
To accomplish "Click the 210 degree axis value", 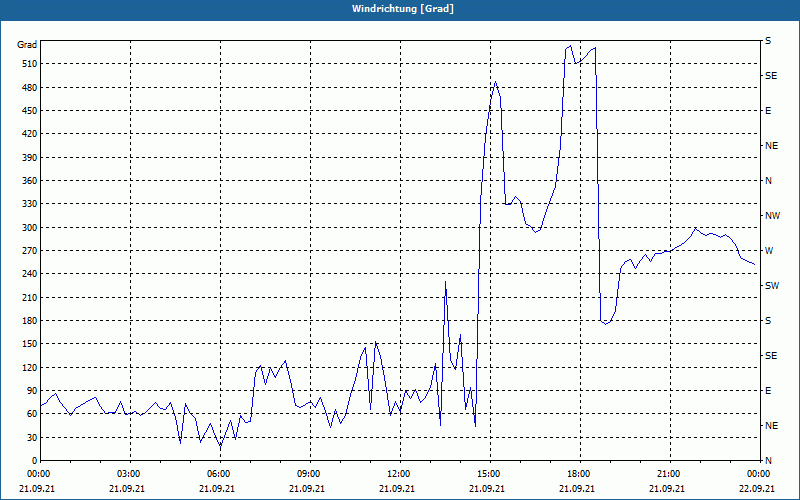I will pos(30,297).
